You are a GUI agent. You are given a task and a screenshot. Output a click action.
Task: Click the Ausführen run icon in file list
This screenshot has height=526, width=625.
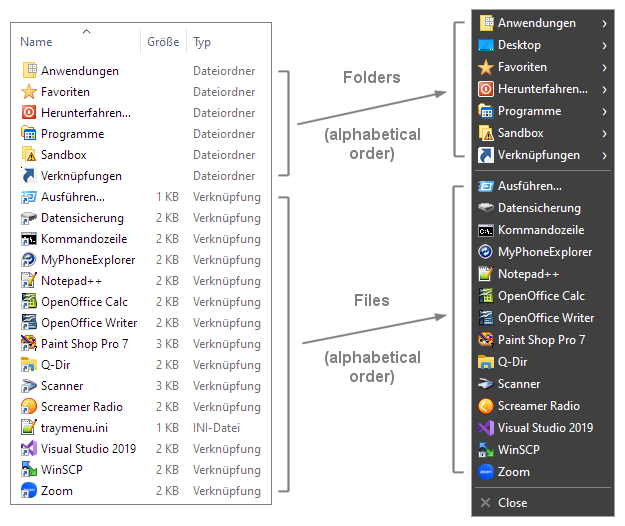pyautogui.click(x=29, y=197)
